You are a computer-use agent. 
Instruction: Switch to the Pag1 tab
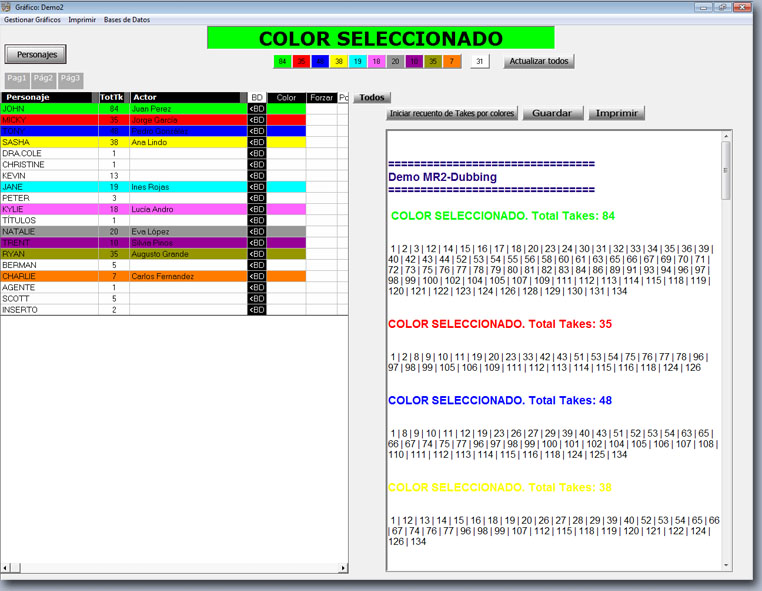(x=17, y=80)
